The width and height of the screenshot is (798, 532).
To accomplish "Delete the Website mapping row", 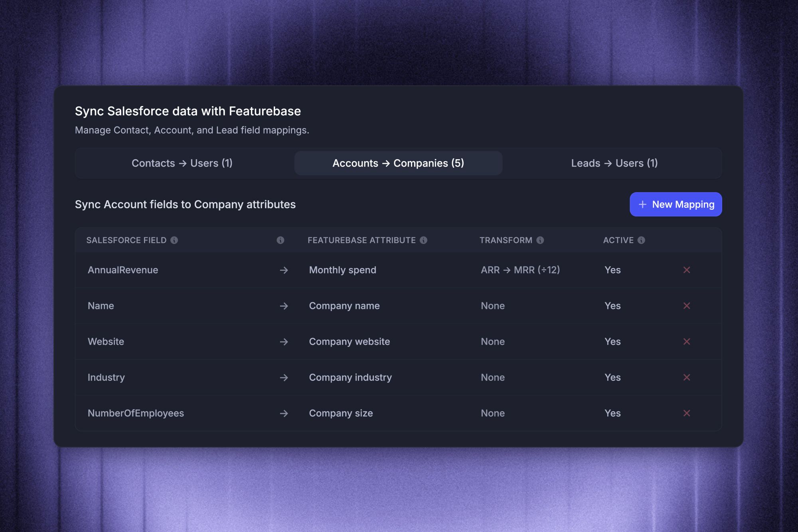I will pos(687,342).
